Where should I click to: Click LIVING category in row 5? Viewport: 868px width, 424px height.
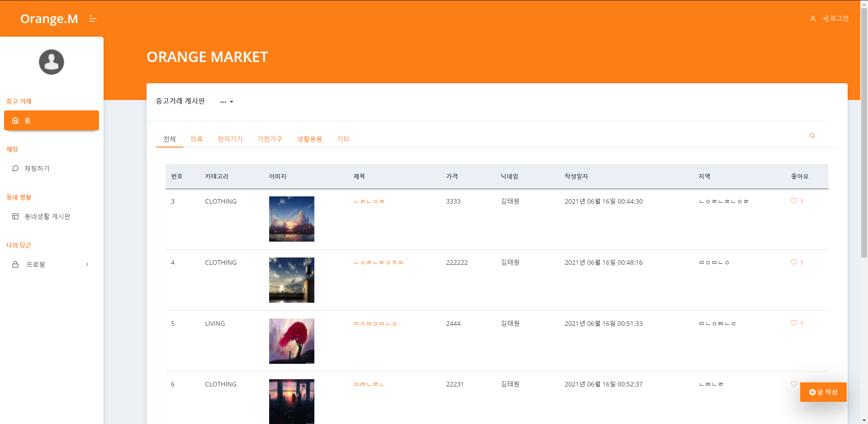[215, 324]
